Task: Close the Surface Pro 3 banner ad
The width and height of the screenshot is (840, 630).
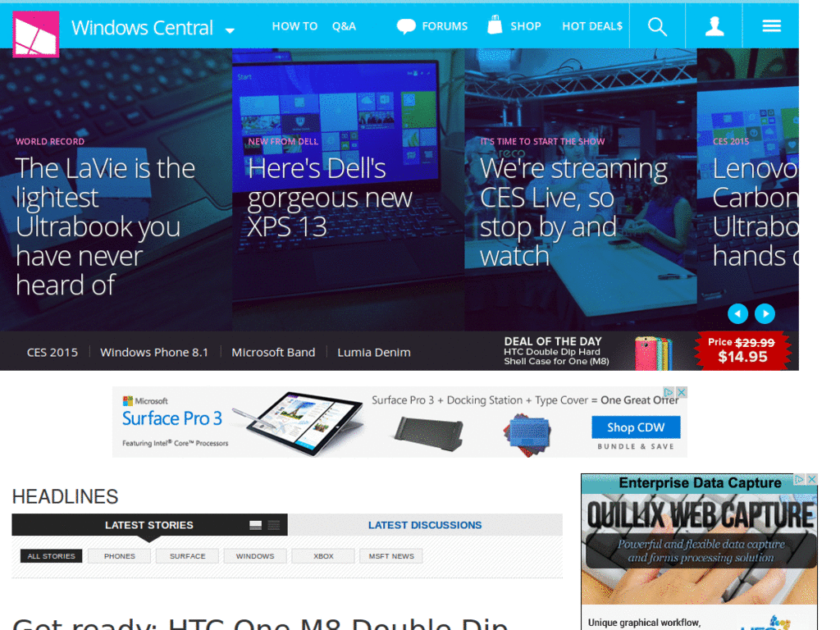Action: click(681, 392)
